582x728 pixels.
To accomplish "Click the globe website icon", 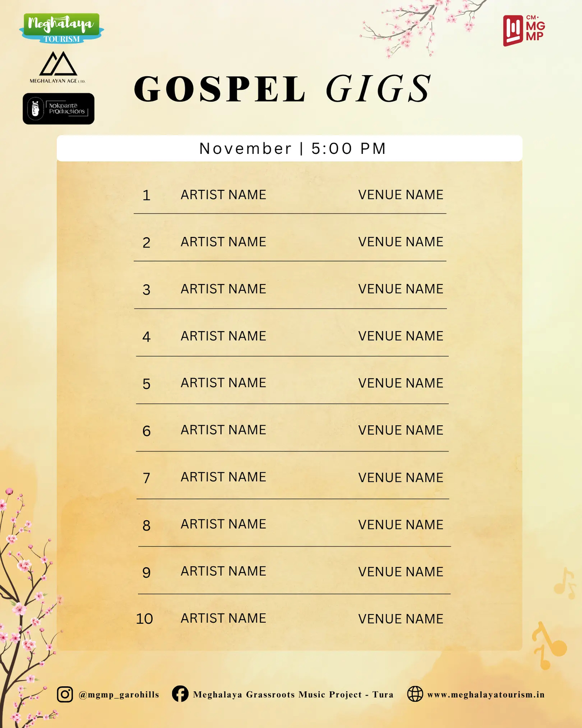I will pyautogui.click(x=415, y=694).
